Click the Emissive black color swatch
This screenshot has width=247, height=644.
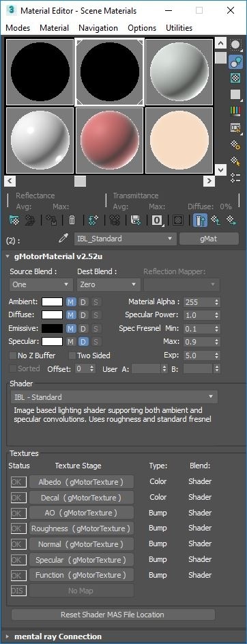[53, 329]
